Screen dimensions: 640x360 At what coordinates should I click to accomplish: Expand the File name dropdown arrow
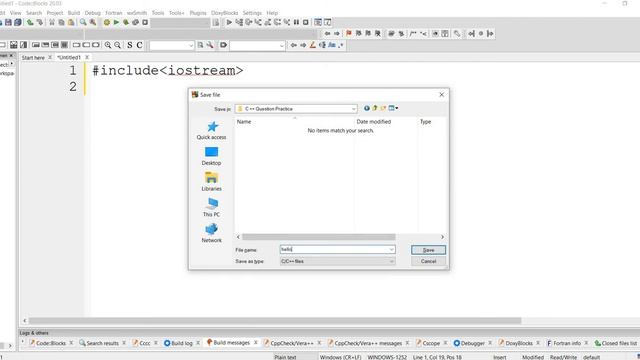pos(391,249)
